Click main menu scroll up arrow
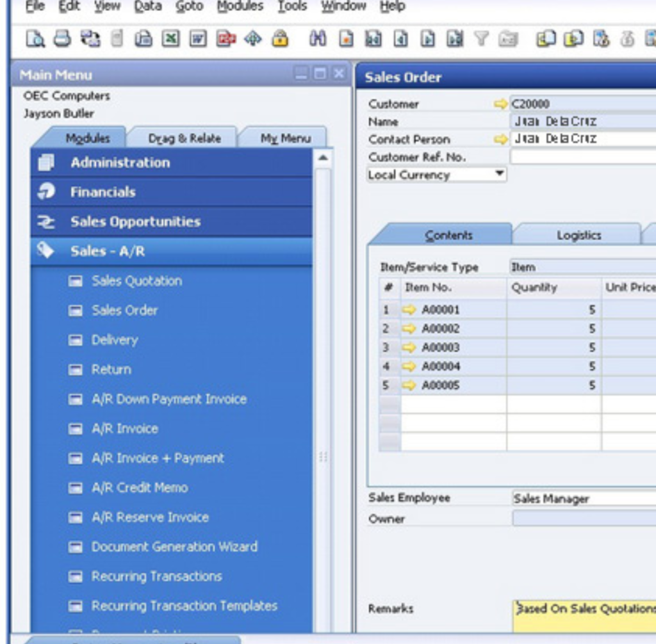The image size is (656, 644). point(323,158)
